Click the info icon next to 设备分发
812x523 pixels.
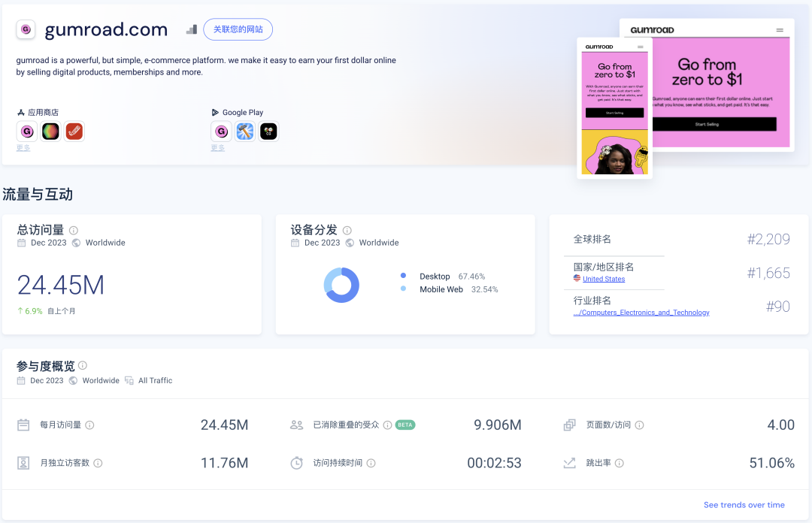(347, 231)
